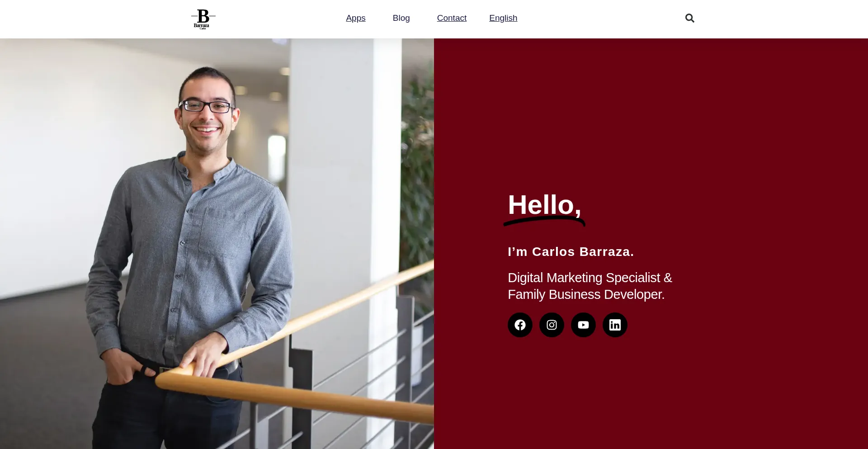The width and height of the screenshot is (868, 449).
Task: Click "Digital Marketing Specialist &" text line
Action: pos(590,278)
